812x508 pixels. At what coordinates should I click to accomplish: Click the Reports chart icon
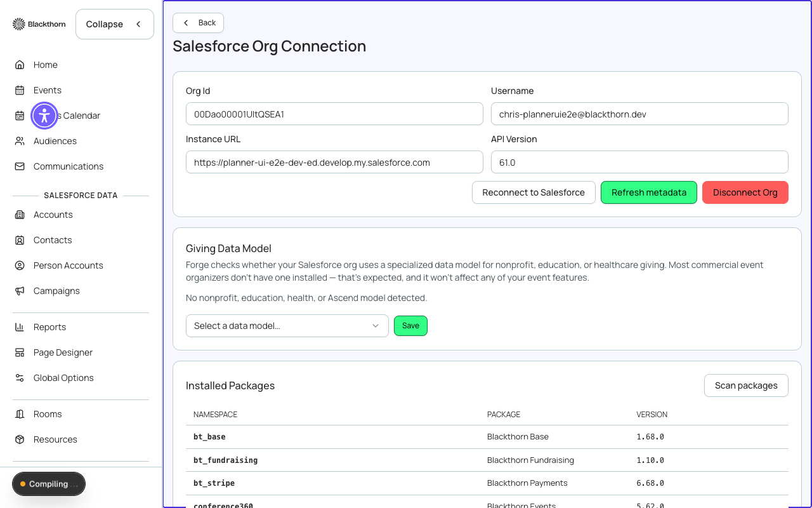click(20, 327)
